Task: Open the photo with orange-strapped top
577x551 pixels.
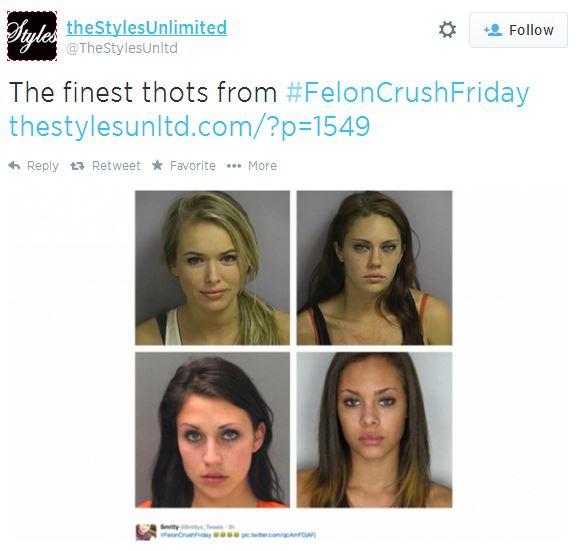Action: click(x=374, y=268)
